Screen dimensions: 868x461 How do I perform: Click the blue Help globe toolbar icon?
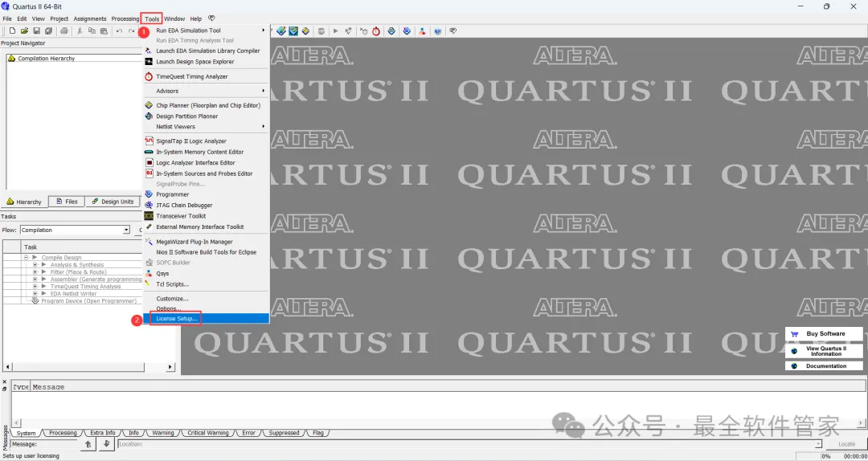tap(437, 31)
